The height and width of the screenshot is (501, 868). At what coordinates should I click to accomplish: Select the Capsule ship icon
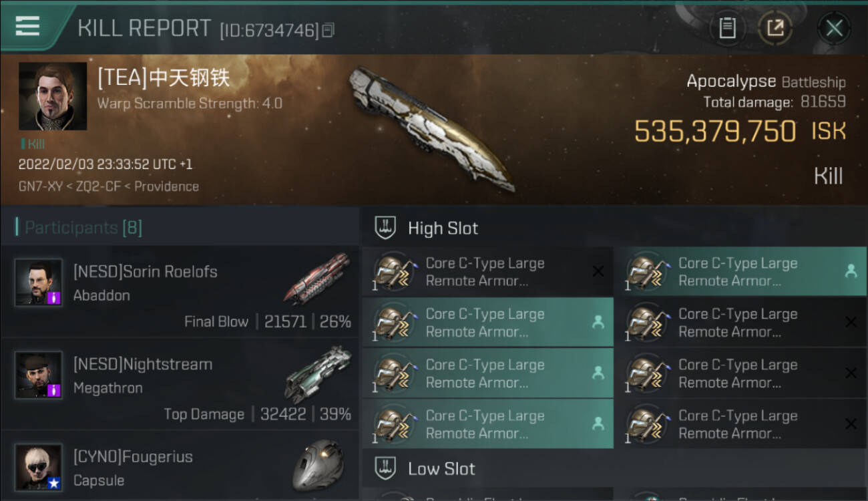318,466
